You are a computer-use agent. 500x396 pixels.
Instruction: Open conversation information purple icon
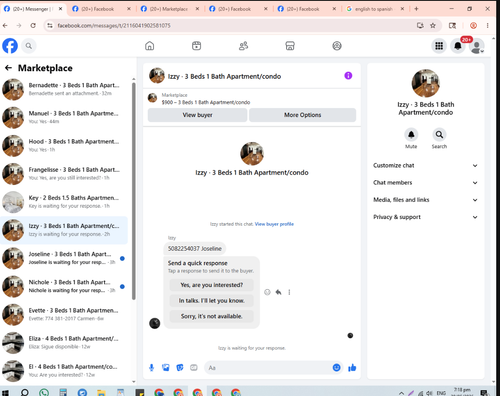pos(348,76)
